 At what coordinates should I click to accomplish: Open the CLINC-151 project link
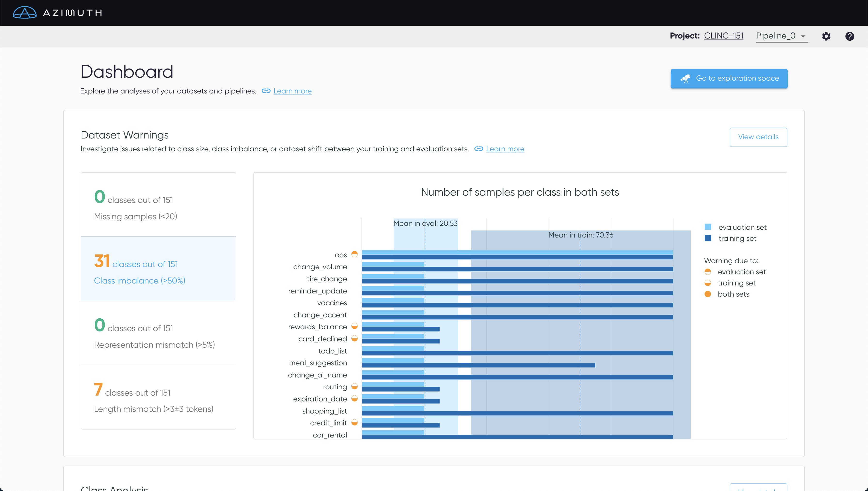[x=723, y=36]
